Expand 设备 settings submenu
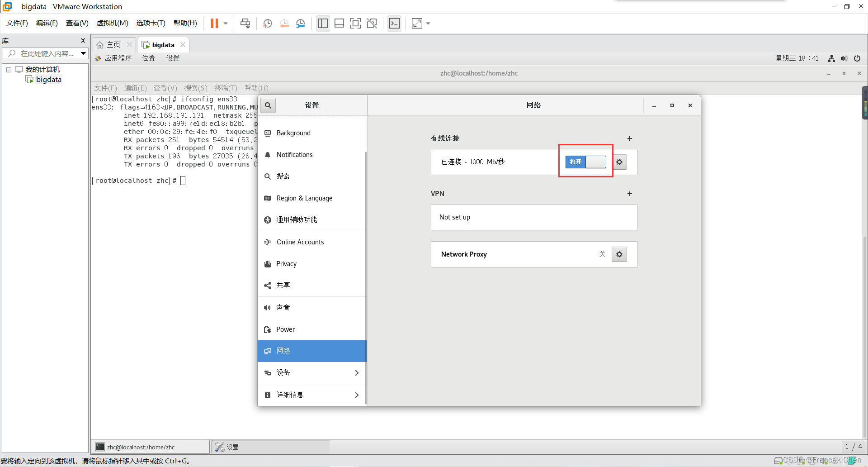The height and width of the screenshot is (467, 868). click(312, 373)
